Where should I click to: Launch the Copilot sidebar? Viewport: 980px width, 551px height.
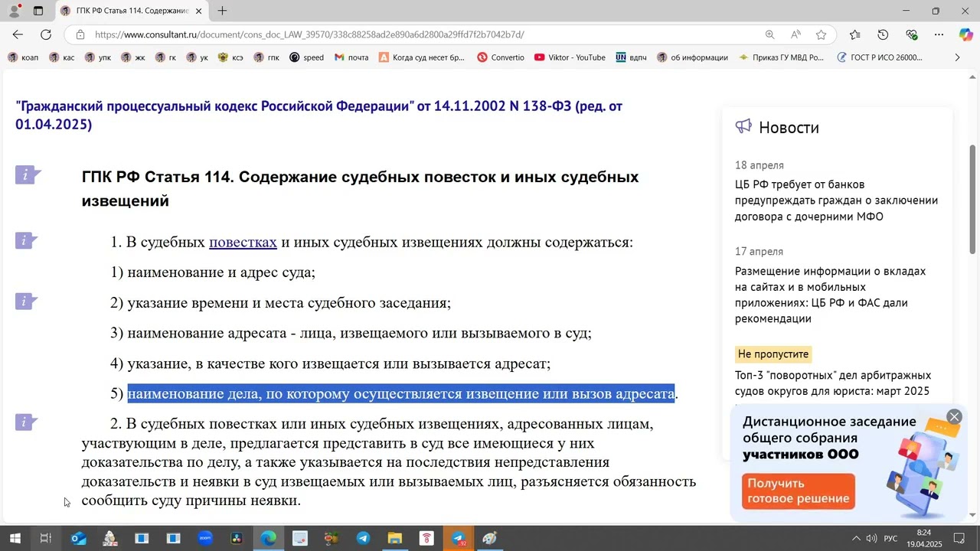965,34
